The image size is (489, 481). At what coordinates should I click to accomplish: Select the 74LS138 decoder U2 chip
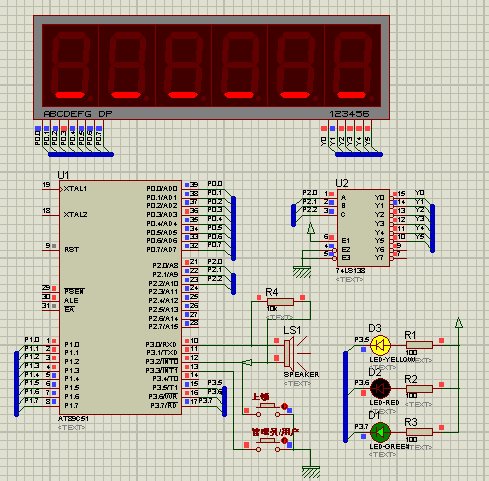tap(363, 228)
